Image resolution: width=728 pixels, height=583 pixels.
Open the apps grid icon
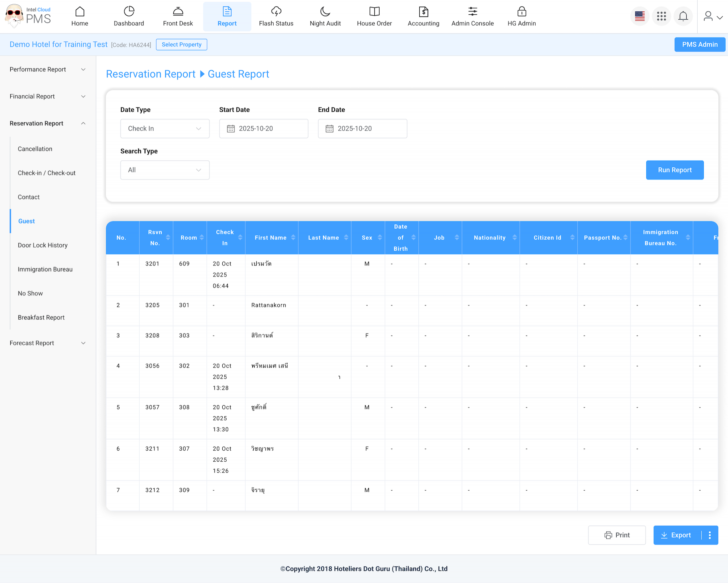(661, 16)
